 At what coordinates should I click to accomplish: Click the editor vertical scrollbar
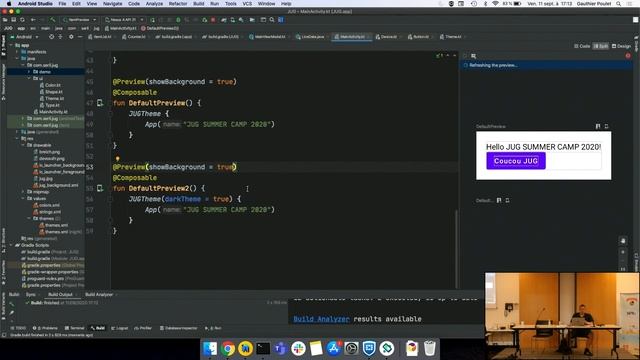[456, 249]
